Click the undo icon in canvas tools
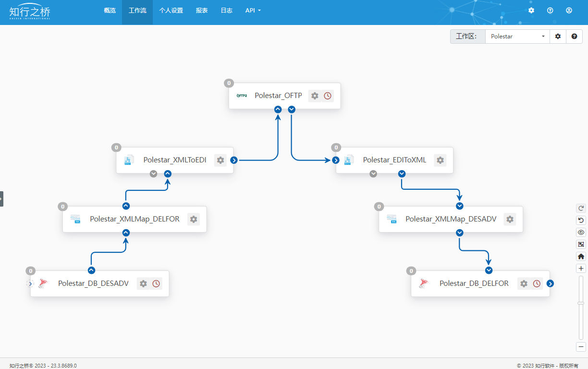 pos(581,220)
